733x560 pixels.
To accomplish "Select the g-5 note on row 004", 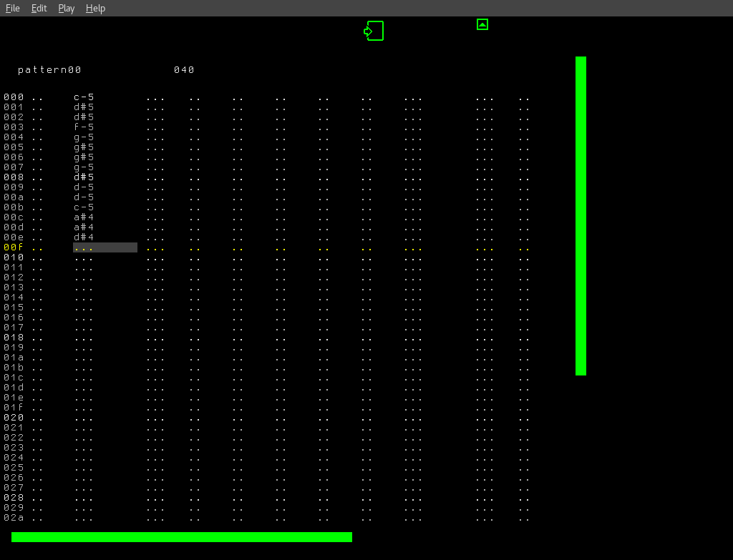I will pos(83,137).
